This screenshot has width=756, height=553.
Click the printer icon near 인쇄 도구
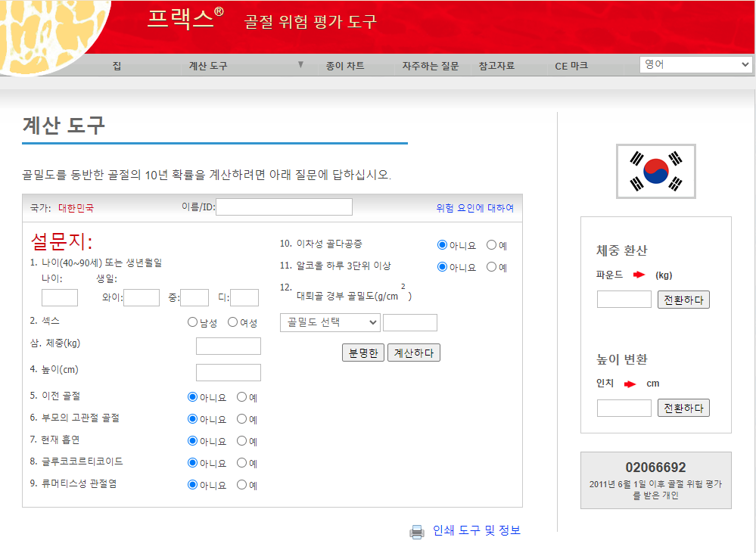416,531
